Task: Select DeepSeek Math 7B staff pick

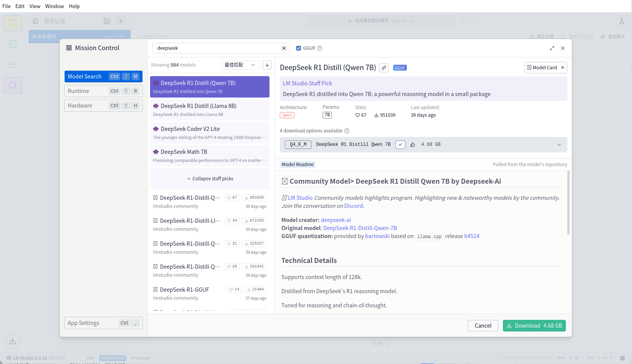Action: [x=210, y=156]
